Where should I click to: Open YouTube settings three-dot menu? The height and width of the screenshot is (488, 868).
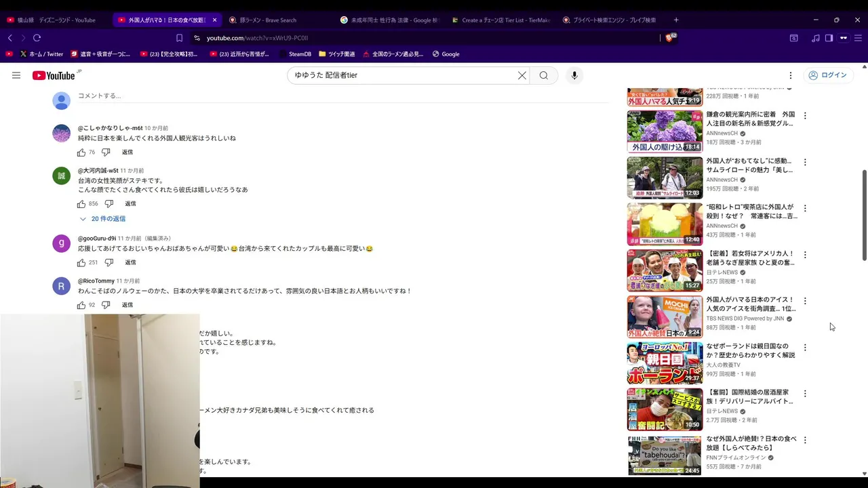791,75
